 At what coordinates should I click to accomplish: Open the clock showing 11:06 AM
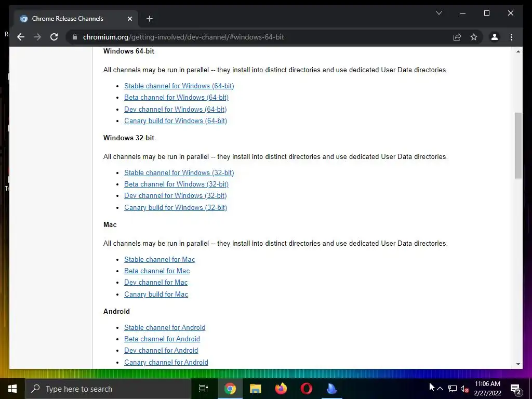click(487, 389)
